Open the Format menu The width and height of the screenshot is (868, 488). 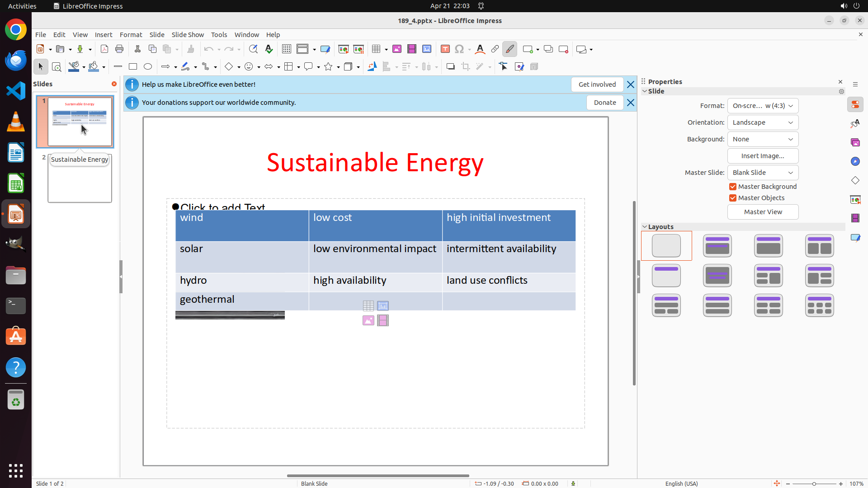(131, 35)
